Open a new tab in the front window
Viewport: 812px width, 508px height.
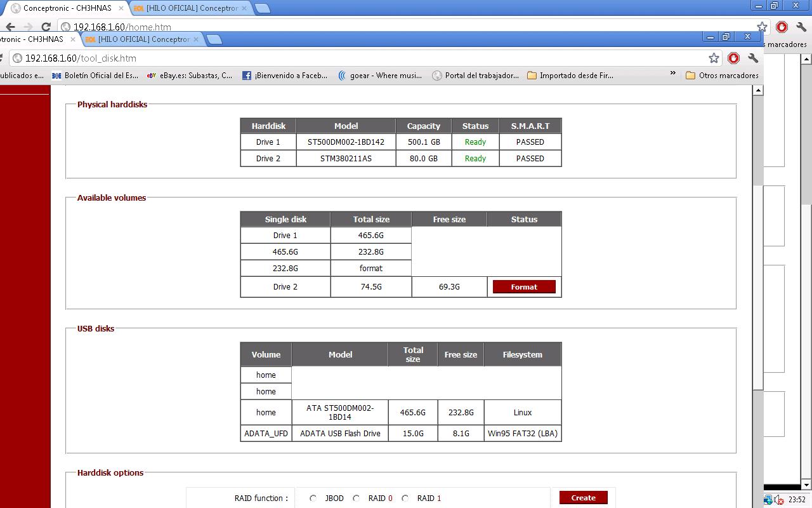tap(214, 39)
